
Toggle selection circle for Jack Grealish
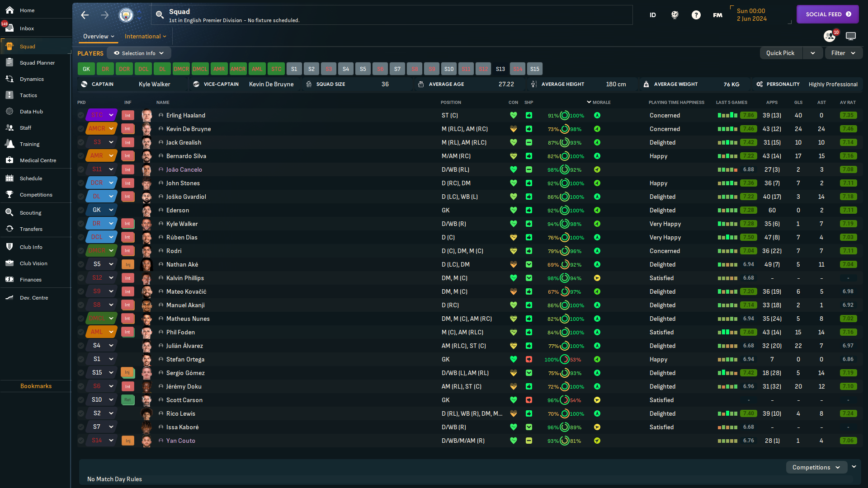(80, 142)
